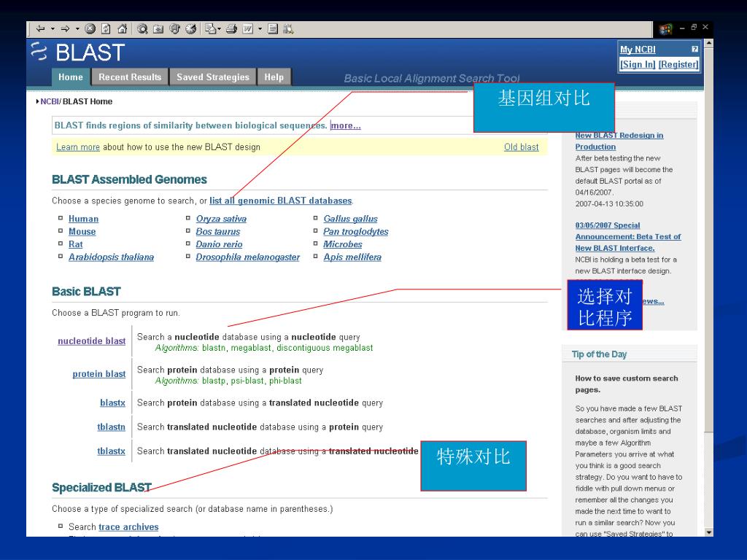747x560 pixels.
Task: Click the Sign In link
Action: click(638, 64)
